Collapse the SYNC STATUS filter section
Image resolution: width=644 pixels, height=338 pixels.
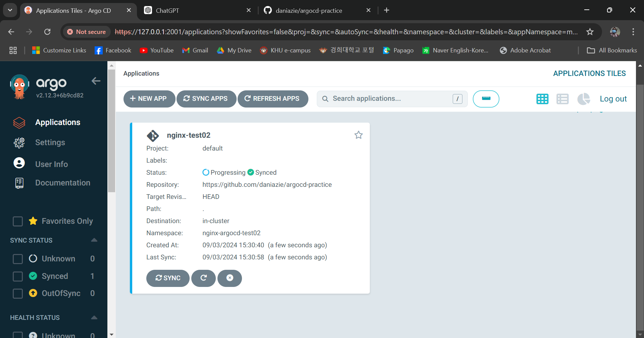(94, 240)
